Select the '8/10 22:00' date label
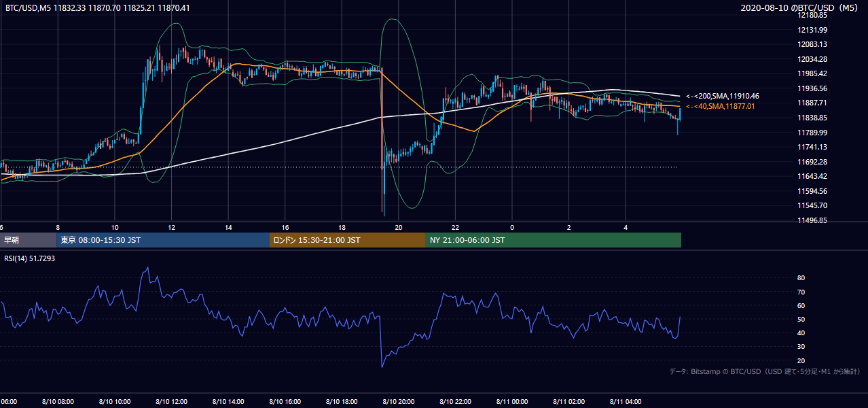Viewport: 868px width, 408px height. click(455, 401)
